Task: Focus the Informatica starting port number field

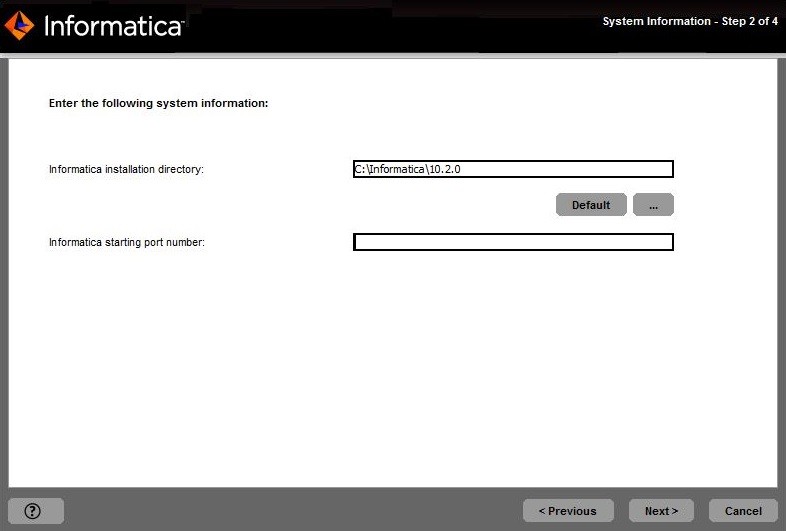Action: [x=513, y=242]
